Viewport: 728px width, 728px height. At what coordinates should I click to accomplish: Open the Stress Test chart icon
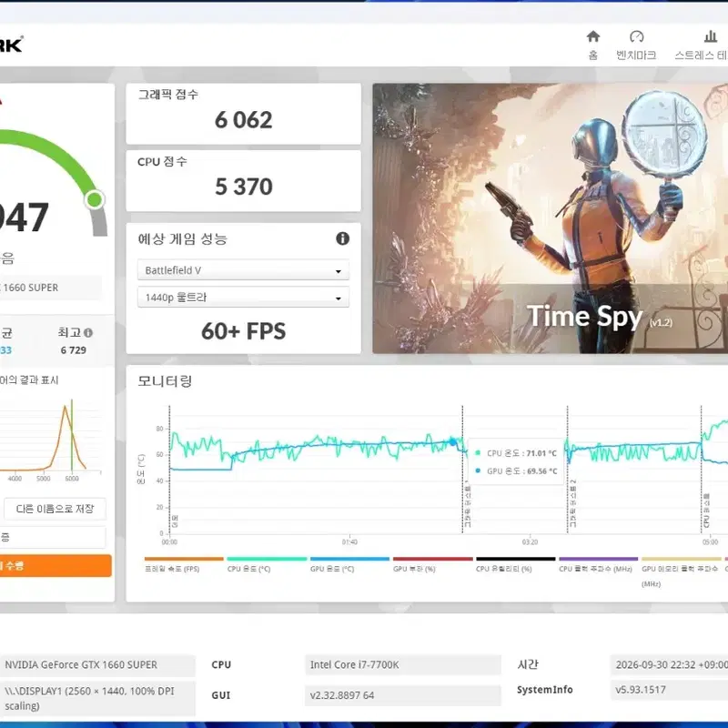click(x=711, y=36)
